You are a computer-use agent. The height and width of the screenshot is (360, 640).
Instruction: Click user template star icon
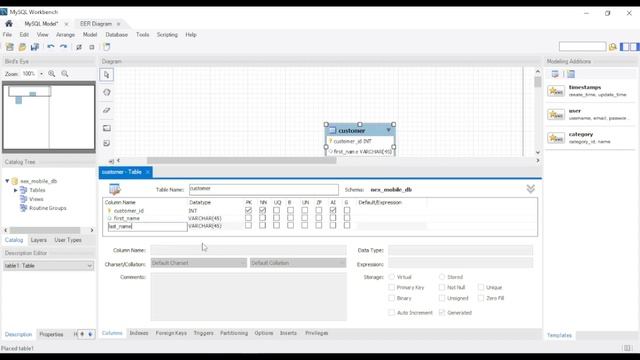(556, 114)
